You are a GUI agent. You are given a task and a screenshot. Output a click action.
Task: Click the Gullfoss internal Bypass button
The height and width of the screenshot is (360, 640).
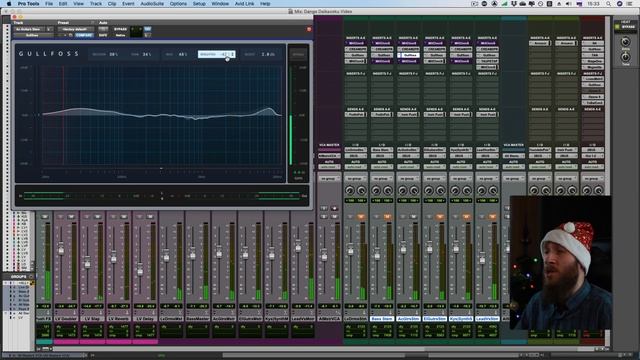click(x=298, y=54)
